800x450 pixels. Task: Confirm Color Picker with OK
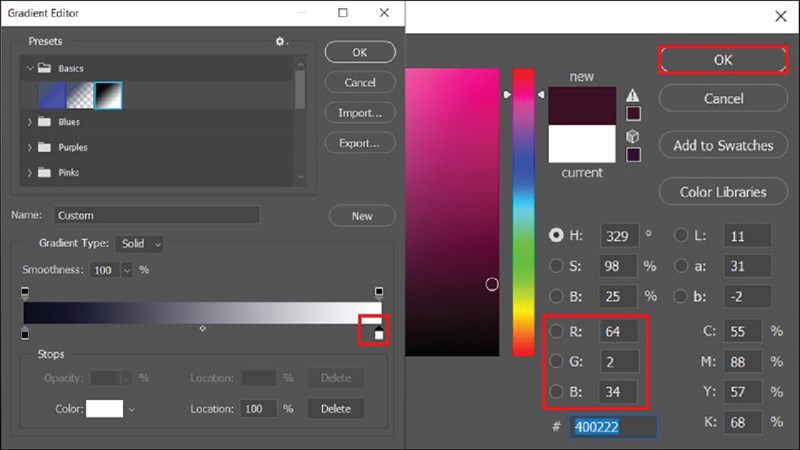pyautogui.click(x=723, y=60)
